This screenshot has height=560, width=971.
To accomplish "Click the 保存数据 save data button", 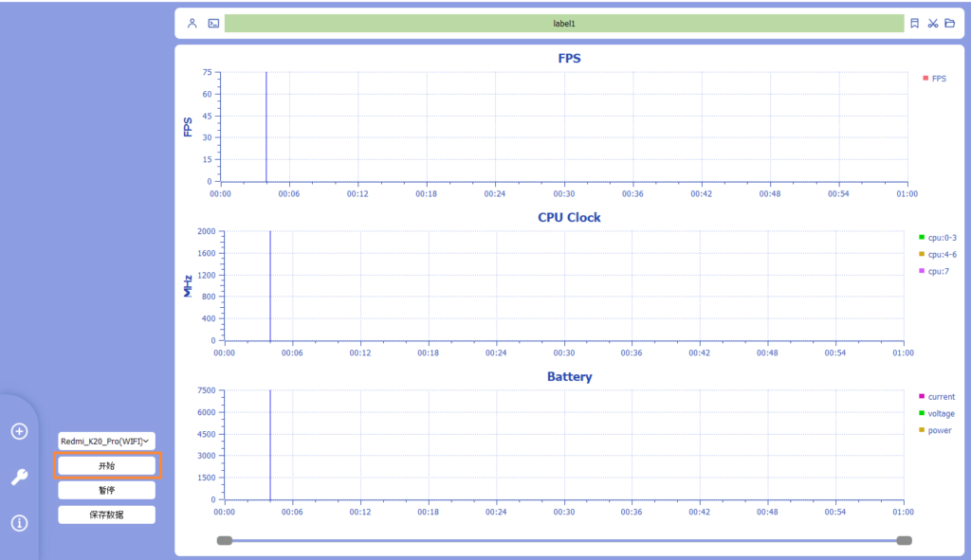I will (x=106, y=515).
